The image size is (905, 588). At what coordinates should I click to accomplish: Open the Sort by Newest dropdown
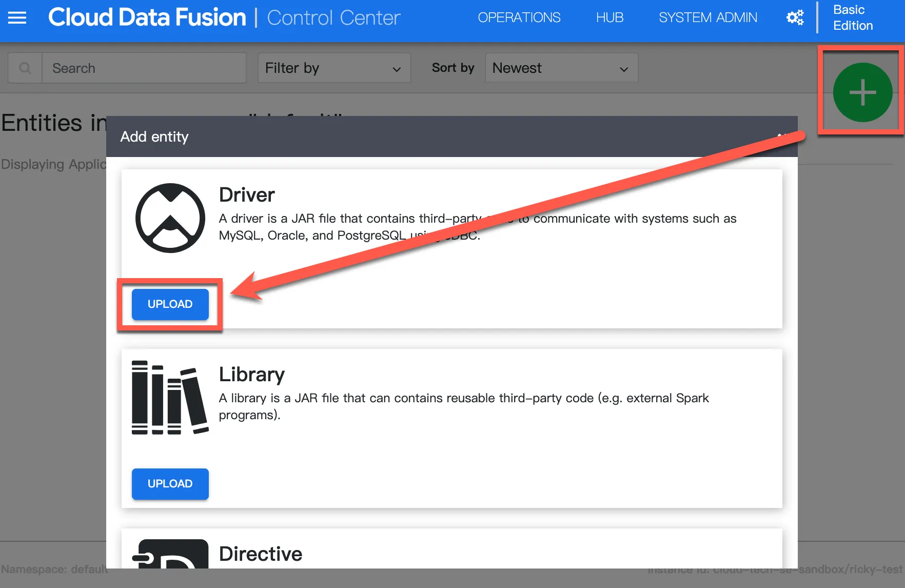(561, 68)
